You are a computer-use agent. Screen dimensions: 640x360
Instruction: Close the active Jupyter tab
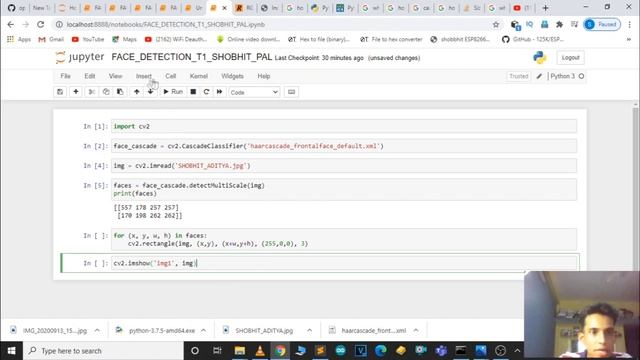tap(224, 8)
